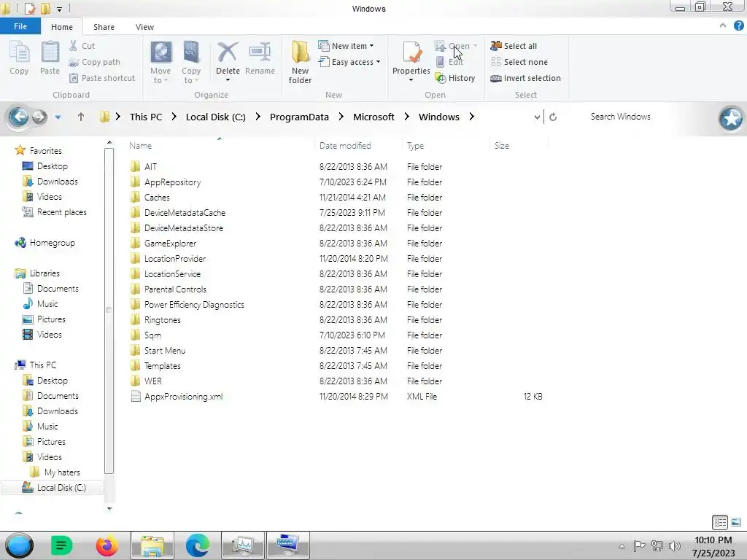Click the Start orb on taskbar

pos(19,545)
